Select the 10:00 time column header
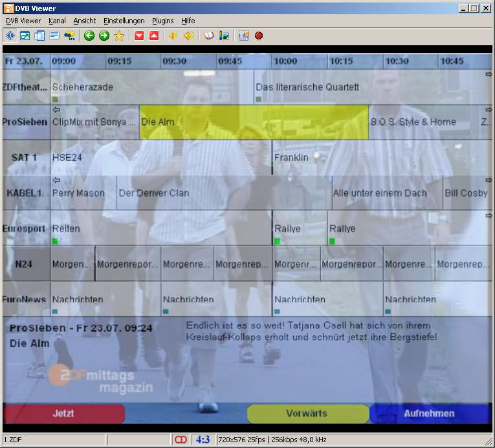Screen dimensions: 495x448 coord(300,61)
